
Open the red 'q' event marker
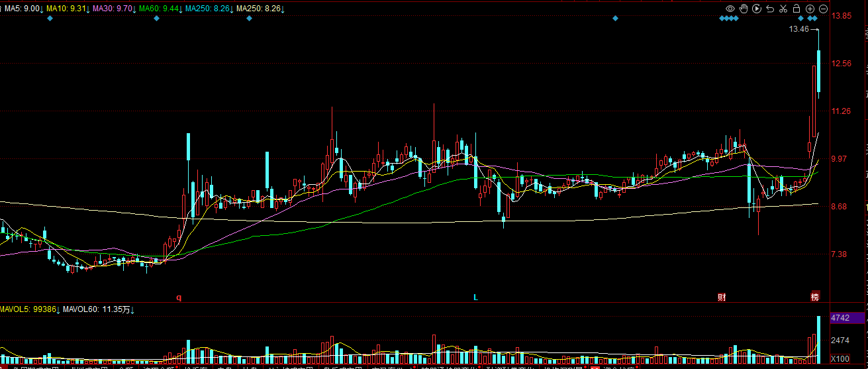(179, 297)
